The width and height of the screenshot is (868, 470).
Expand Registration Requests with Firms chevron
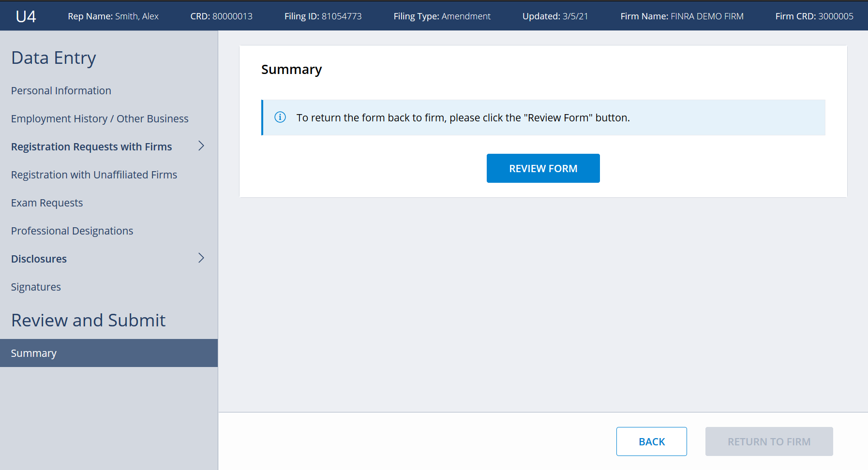point(201,146)
